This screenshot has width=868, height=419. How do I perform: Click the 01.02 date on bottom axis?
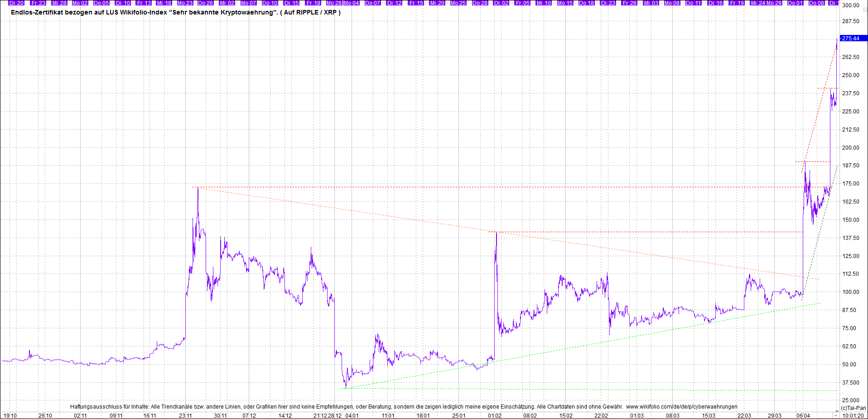pyautogui.click(x=495, y=415)
